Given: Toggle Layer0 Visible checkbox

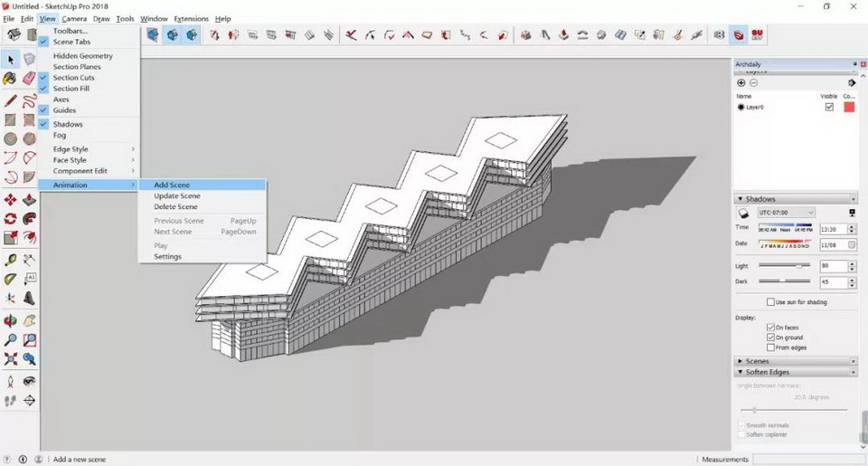Looking at the screenshot, I should [x=829, y=107].
